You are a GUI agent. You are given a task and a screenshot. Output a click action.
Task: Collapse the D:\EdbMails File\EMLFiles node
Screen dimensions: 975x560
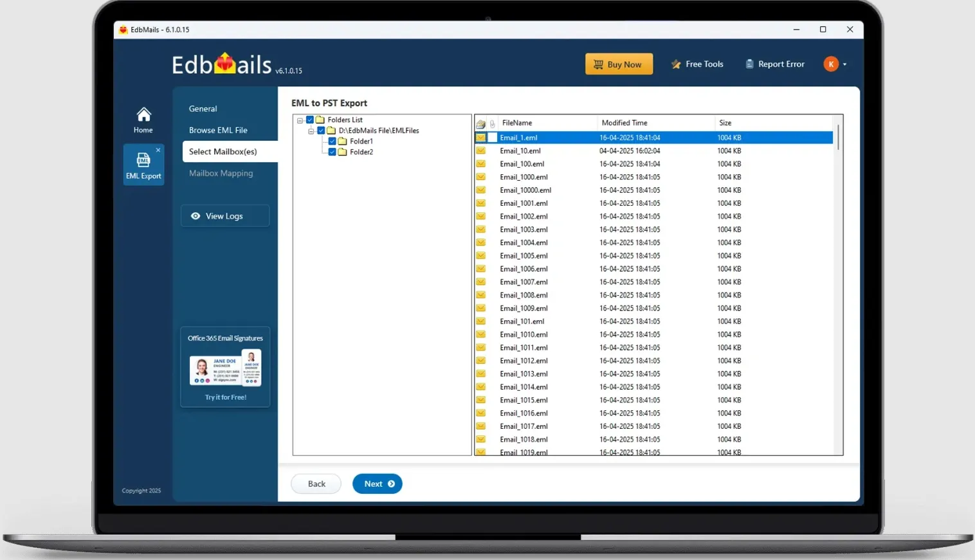click(311, 131)
